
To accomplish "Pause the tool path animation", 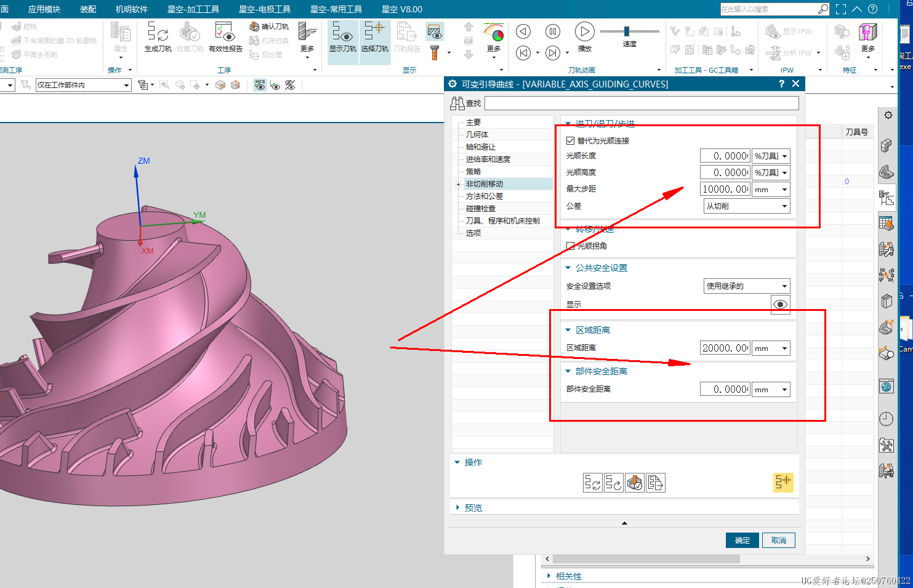I will [x=553, y=31].
